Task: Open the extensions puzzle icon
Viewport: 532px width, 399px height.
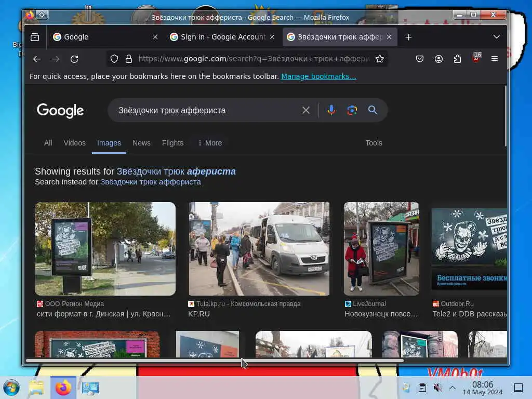Action: point(457,59)
